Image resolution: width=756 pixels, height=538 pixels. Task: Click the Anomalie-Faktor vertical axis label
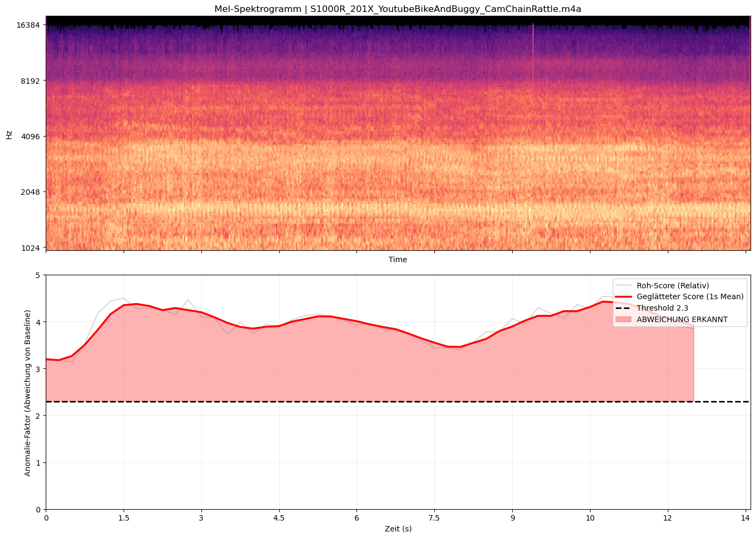(x=28, y=393)
